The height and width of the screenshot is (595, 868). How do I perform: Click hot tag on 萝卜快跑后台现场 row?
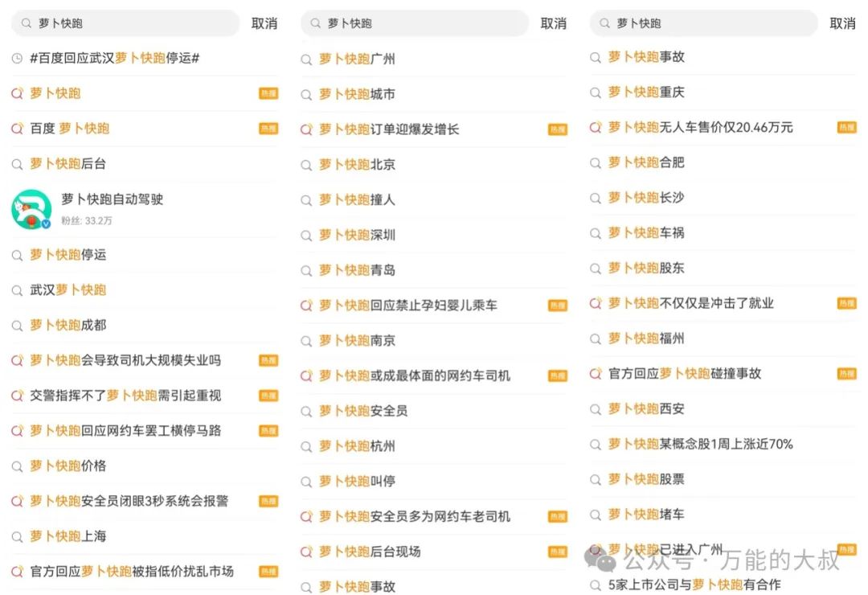tap(558, 552)
